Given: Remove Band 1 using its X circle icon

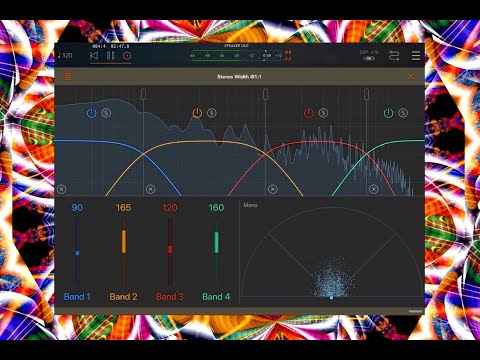Looking at the screenshot, I should [x=62, y=189].
